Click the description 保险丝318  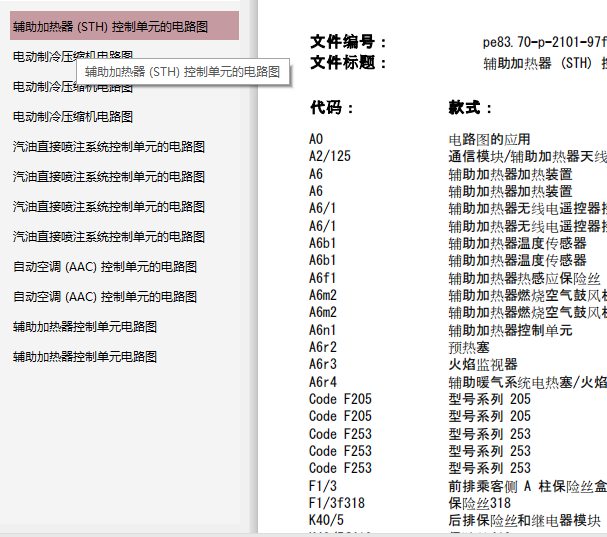tap(480, 503)
